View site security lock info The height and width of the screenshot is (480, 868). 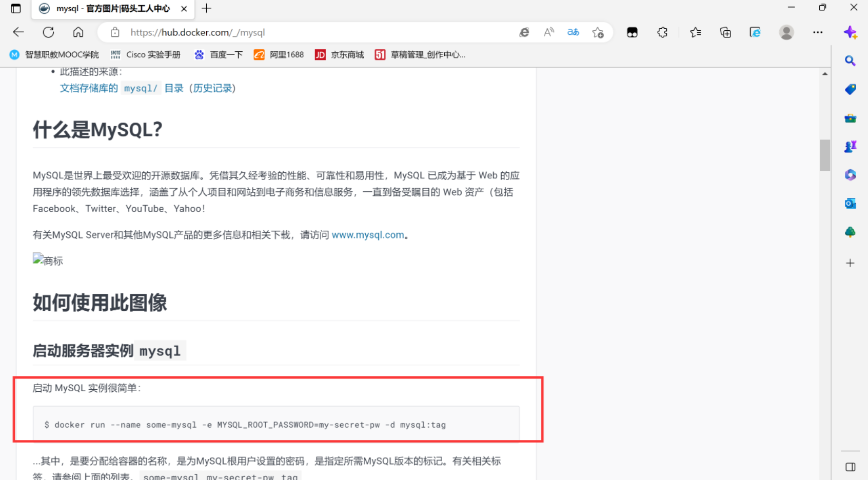click(115, 32)
